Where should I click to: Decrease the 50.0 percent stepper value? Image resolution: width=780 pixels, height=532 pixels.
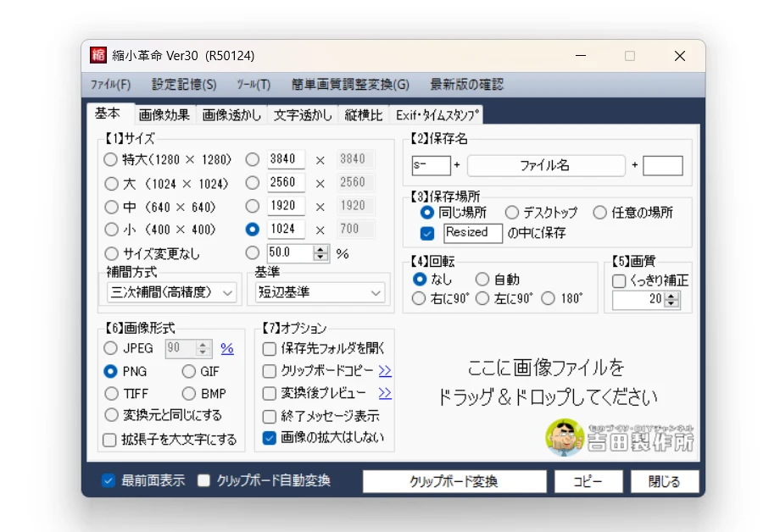tap(320, 257)
